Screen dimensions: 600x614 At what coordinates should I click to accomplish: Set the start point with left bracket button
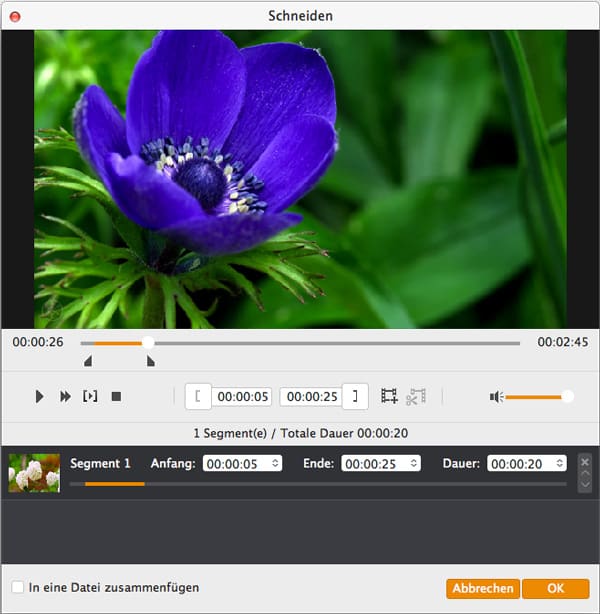point(198,396)
